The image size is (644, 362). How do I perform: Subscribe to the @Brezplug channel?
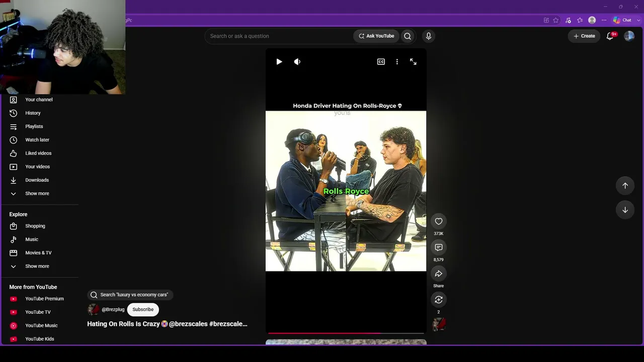click(143, 310)
